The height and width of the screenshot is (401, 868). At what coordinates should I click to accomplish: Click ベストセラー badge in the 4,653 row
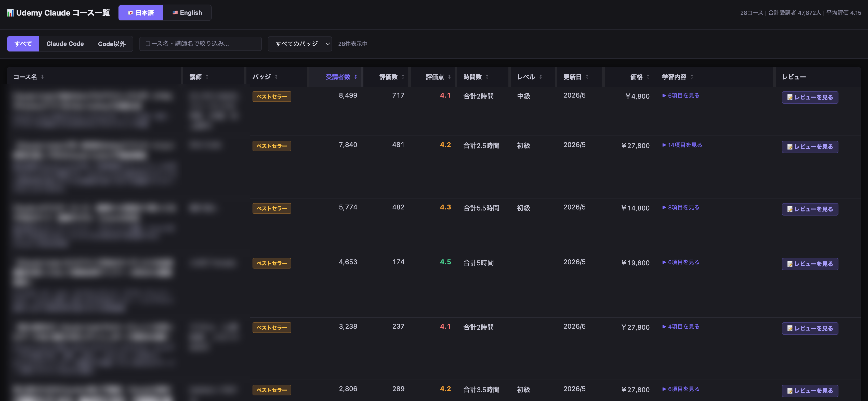point(272,263)
